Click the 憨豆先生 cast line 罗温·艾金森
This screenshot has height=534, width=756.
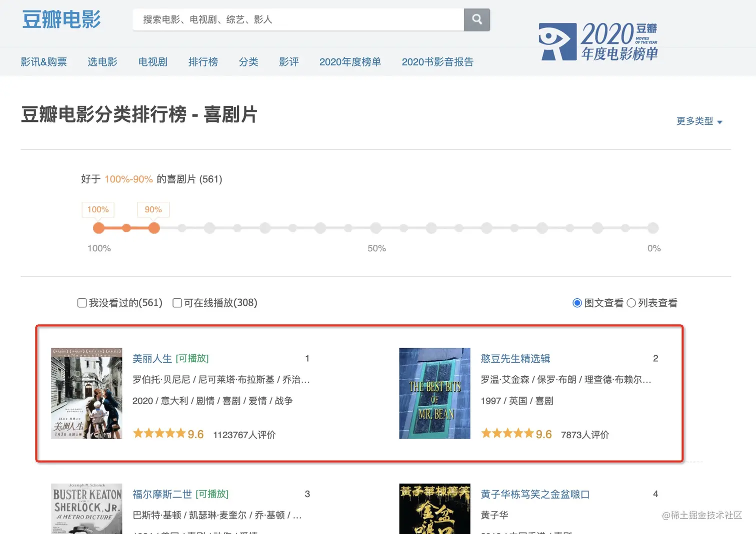pyautogui.click(x=566, y=380)
